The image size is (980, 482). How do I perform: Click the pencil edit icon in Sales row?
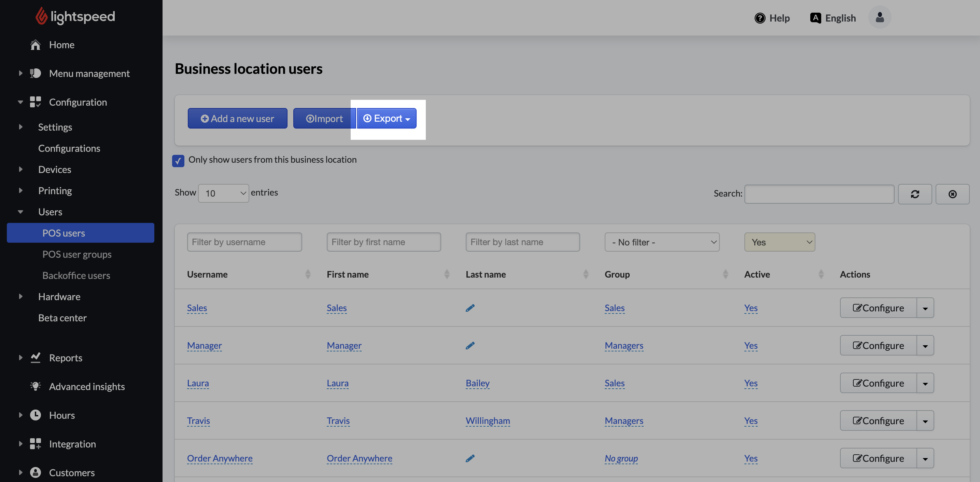(x=470, y=308)
